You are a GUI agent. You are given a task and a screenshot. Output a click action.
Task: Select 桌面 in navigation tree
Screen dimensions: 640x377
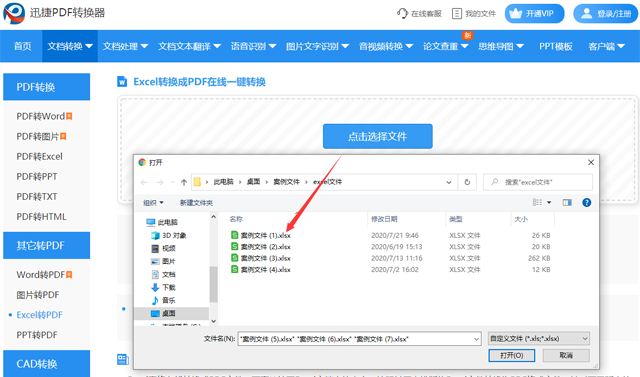(171, 313)
